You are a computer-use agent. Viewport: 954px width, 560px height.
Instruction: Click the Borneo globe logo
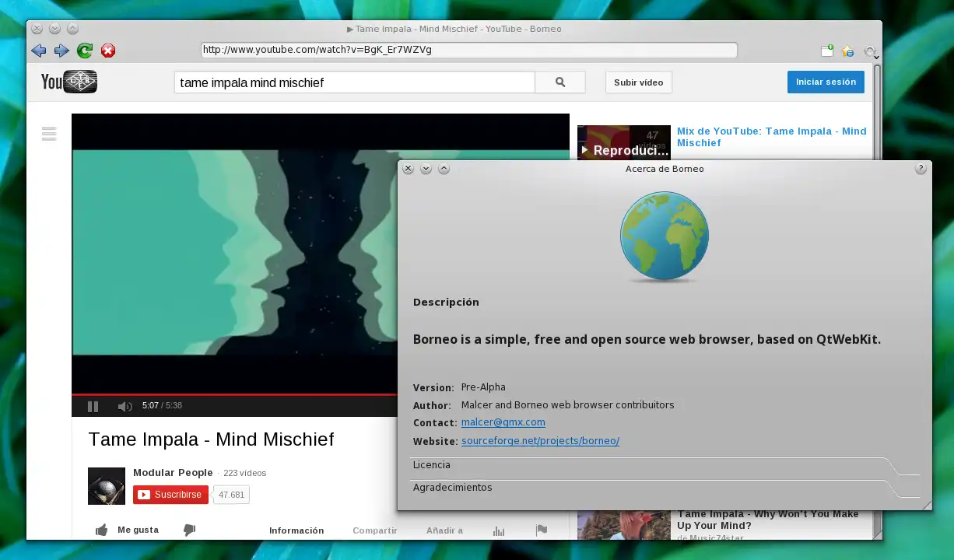click(665, 237)
